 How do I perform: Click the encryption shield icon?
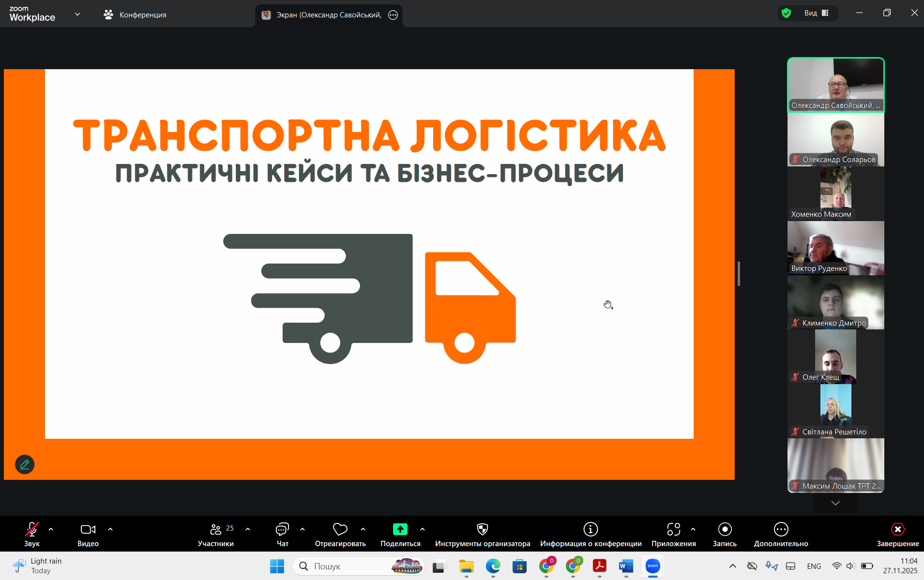coord(787,13)
